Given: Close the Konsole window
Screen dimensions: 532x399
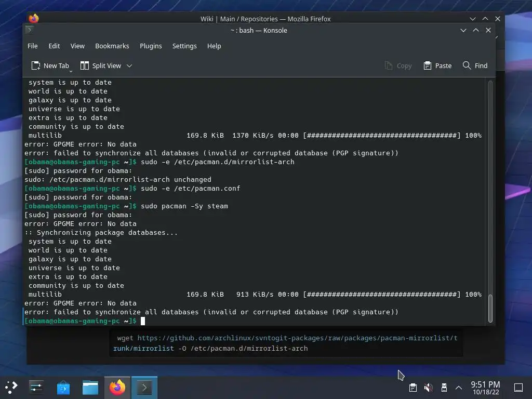Looking at the screenshot, I should pyautogui.click(x=488, y=30).
